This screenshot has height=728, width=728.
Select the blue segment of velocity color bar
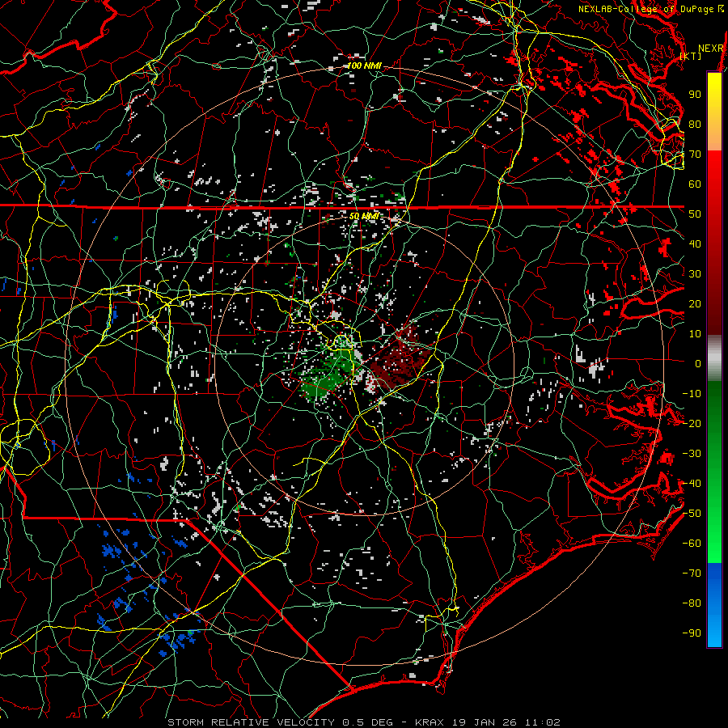714,605
